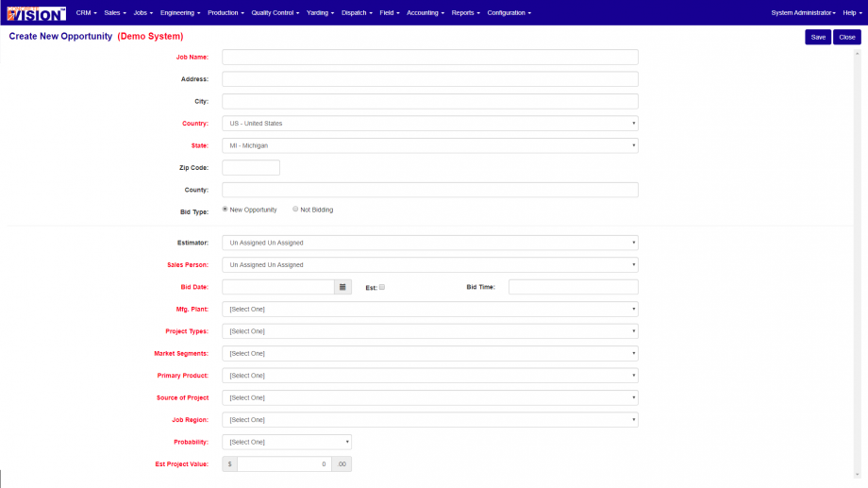This screenshot has width=868, height=488.
Task: Open the System Administrator user menu
Action: (803, 12)
